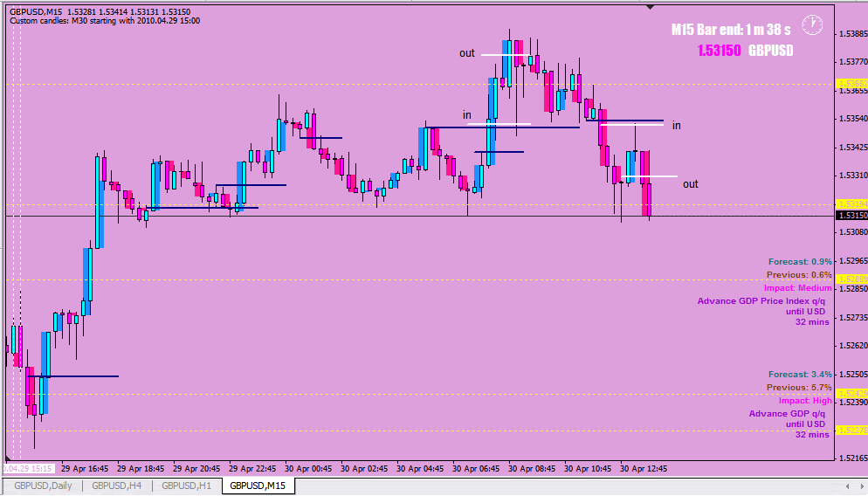
Task: Click the "Impact: High" label
Action: click(805, 401)
